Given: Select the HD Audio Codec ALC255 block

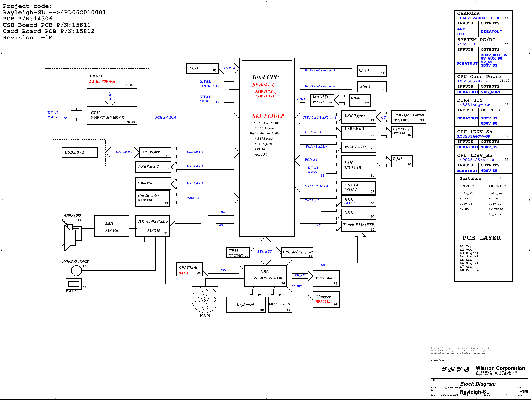Looking at the screenshot, I should point(153,226).
